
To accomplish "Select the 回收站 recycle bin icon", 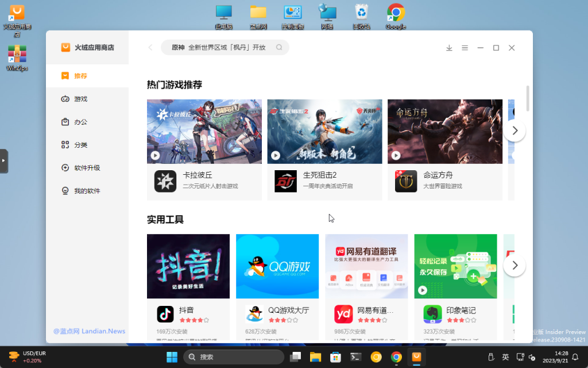I will tap(362, 17).
